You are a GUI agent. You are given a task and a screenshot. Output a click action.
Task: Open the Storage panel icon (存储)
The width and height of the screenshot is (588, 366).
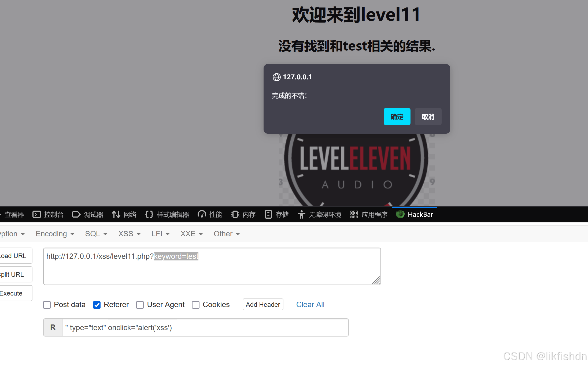pyautogui.click(x=268, y=215)
